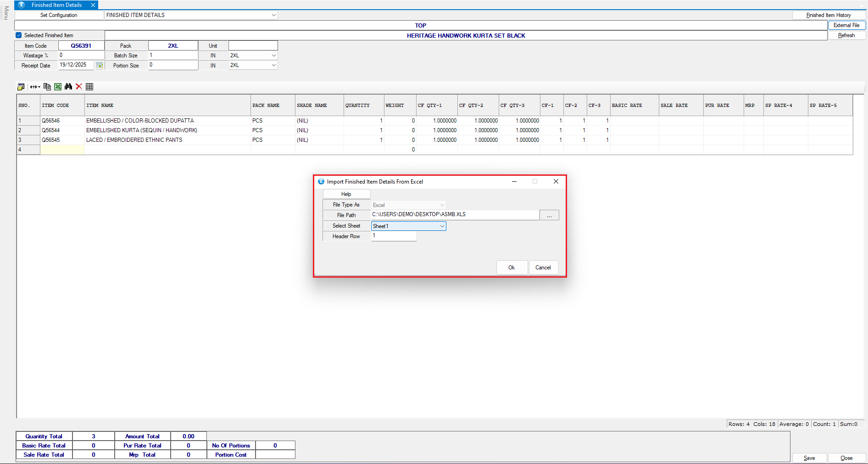Expand the Select Sheet dropdown
The height and width of the screenshot is (464, 868).
[442, 226]
